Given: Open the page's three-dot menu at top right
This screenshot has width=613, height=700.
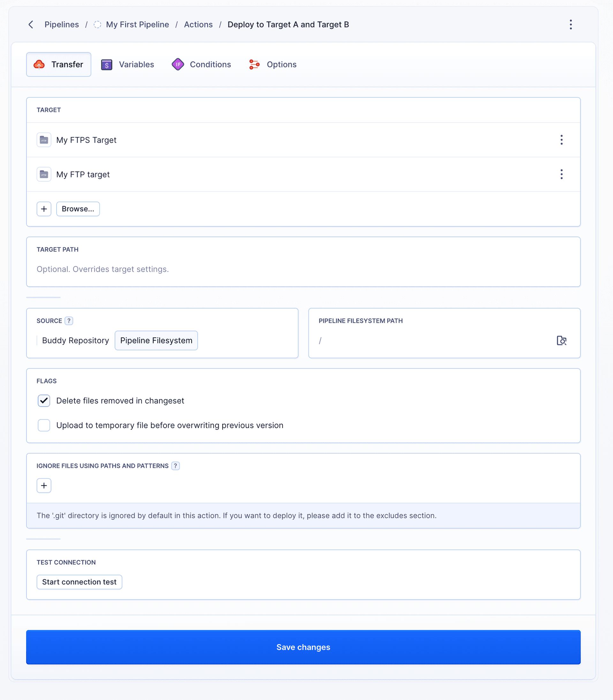Looking at the screenshot, I should tap(571, 25).
